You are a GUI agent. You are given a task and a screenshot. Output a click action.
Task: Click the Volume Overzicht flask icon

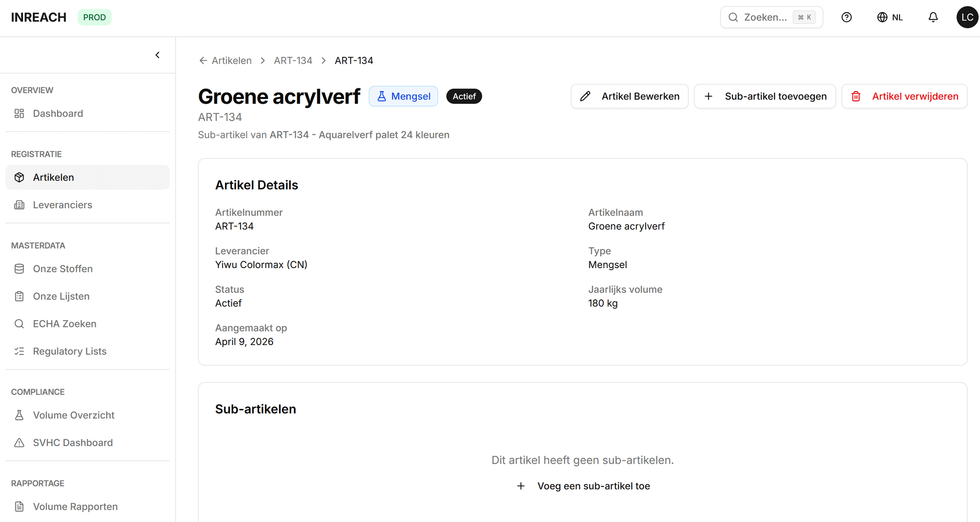[19, 415]
